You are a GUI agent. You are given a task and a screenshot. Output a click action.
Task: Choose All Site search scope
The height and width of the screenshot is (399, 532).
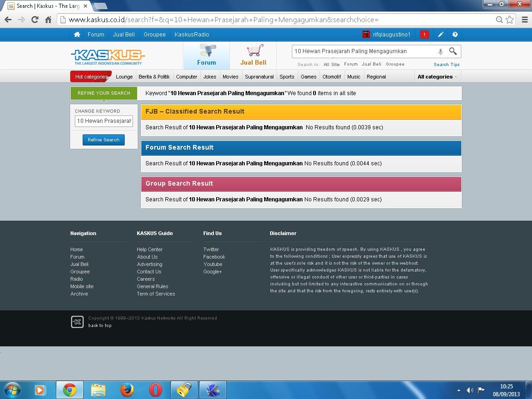[x=332, y=65]
